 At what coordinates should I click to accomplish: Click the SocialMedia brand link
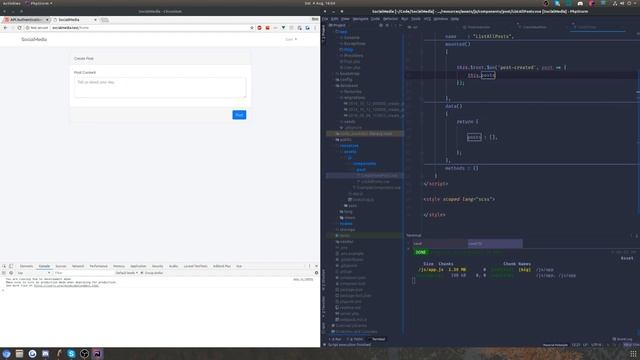[x=34, y=39]
